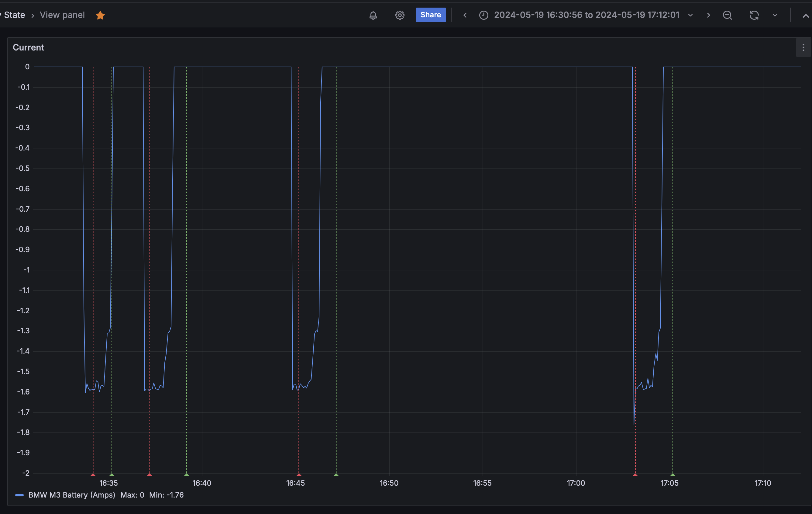Viewport: 812px width, 514px height.
Task: Click the 17:00 x-axis label
Action: (576, 483)
